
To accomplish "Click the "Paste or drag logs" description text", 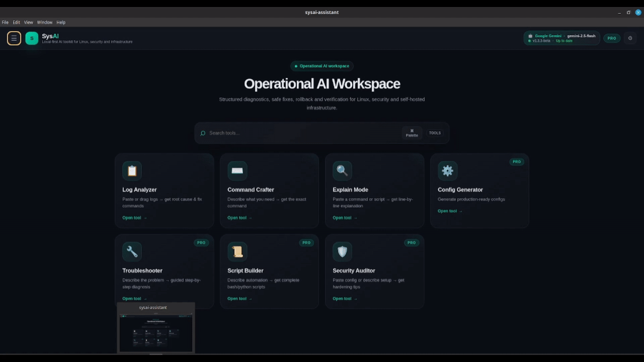I will point(162,203).
